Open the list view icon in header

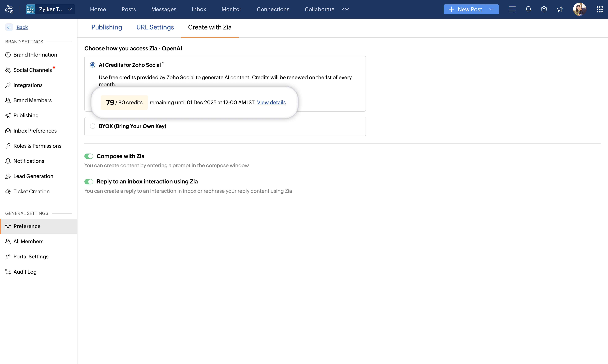[x=512, y=9]
